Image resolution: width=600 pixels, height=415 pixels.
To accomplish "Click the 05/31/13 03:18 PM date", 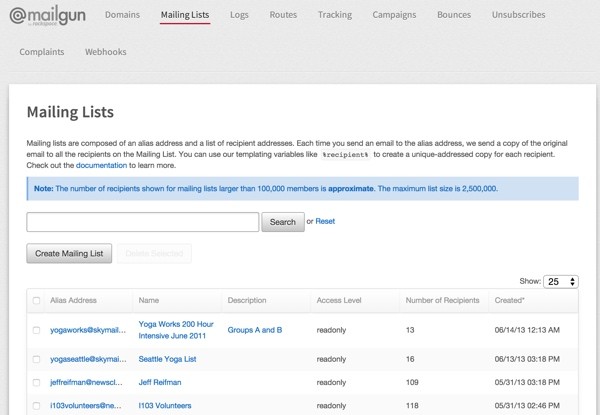I will 527,382.
